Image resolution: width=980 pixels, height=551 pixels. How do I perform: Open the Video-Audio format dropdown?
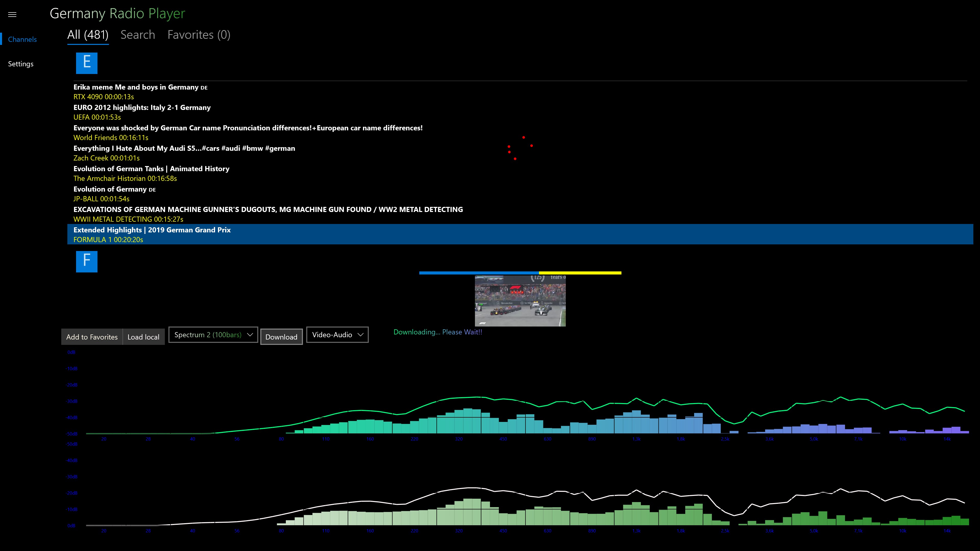[x=337, y=335]
